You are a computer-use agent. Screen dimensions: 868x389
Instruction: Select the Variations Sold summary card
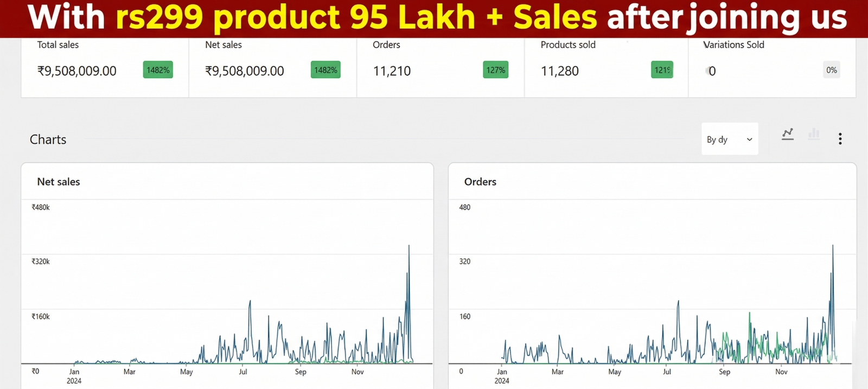771,68
